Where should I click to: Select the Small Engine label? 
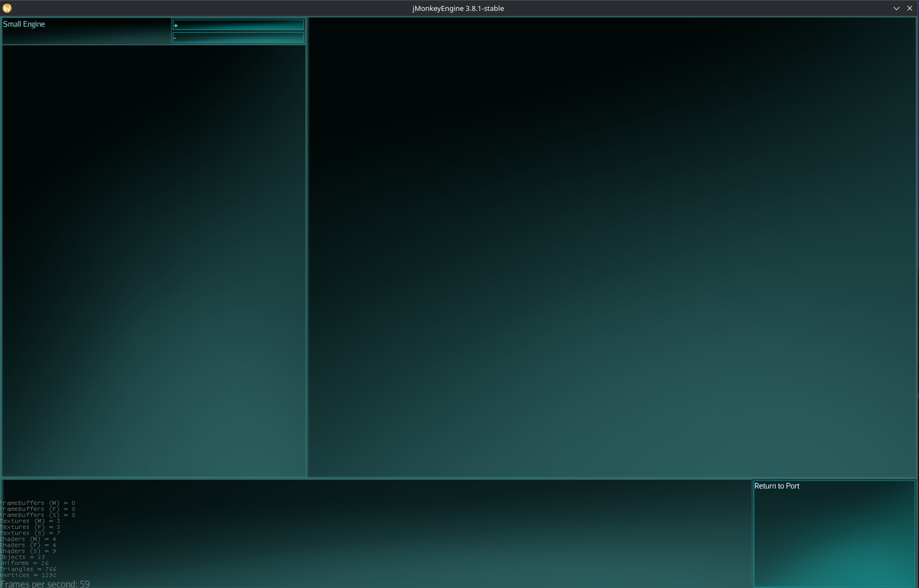(x=24, y=24)
